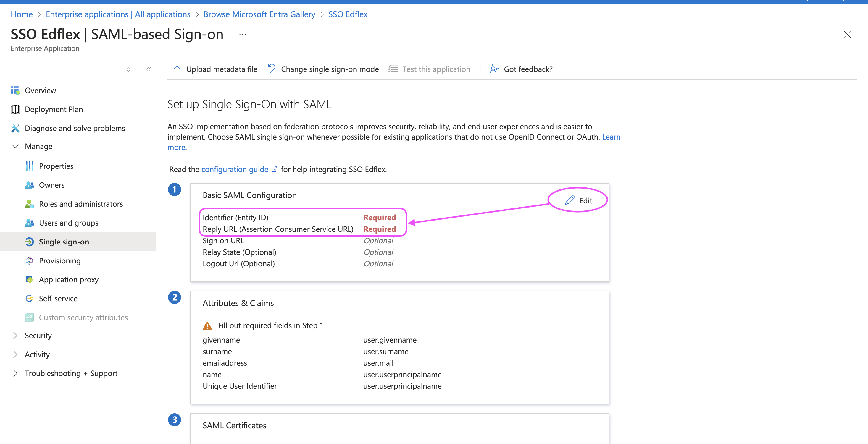Go to Enterprise applications | All applications breadcrumb

click(x=118, y=14)
